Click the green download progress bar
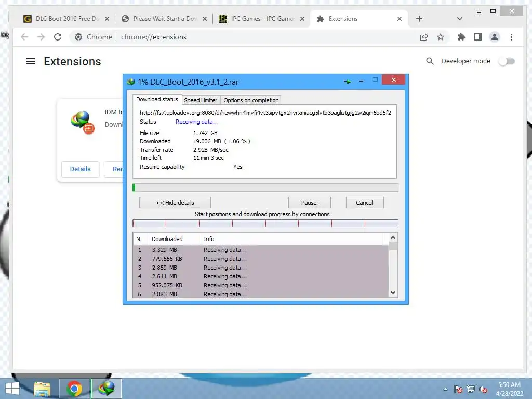This screenshot has width=532, height=399. point(265,188)
